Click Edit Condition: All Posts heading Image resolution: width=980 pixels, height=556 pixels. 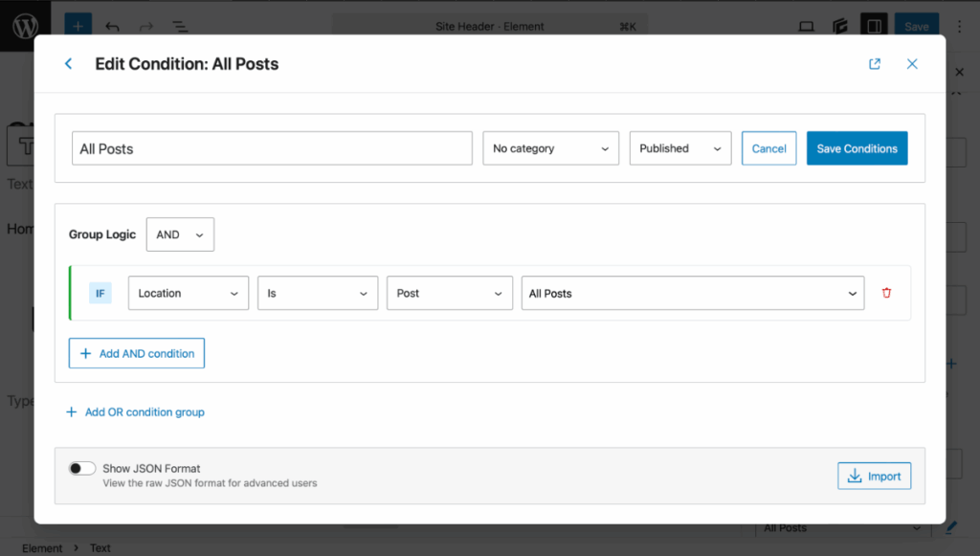coord(187,64)
